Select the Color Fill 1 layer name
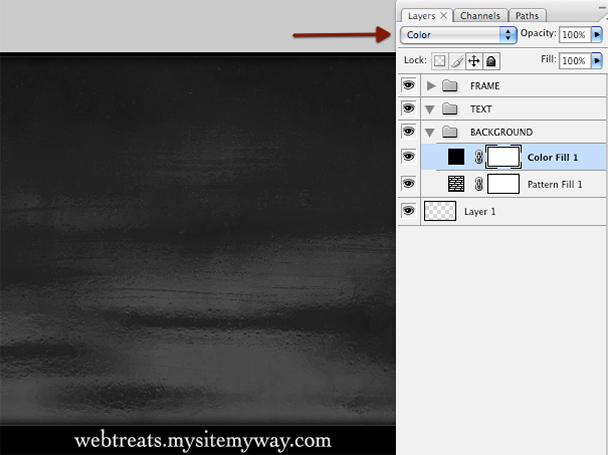Viewport: 608px width, 455px height. point(553,157)
